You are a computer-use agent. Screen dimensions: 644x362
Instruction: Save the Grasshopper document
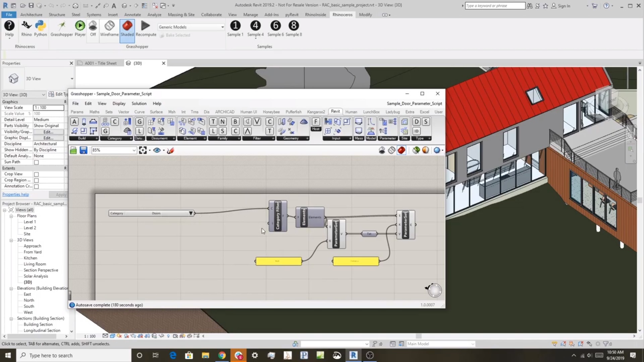point(84,150)
